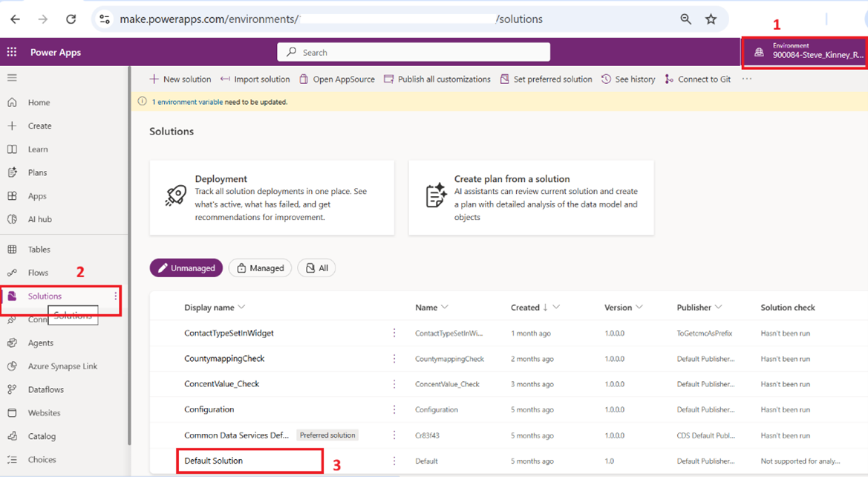Open the Default Solution link
Viewport: 868px width, 477px height.
[214, 461]
